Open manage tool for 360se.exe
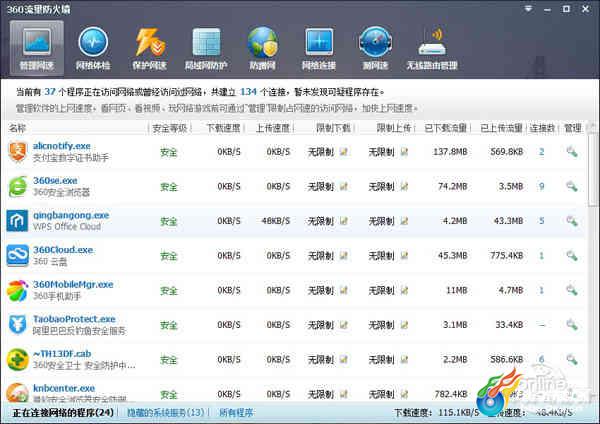 tap(572, 186)
